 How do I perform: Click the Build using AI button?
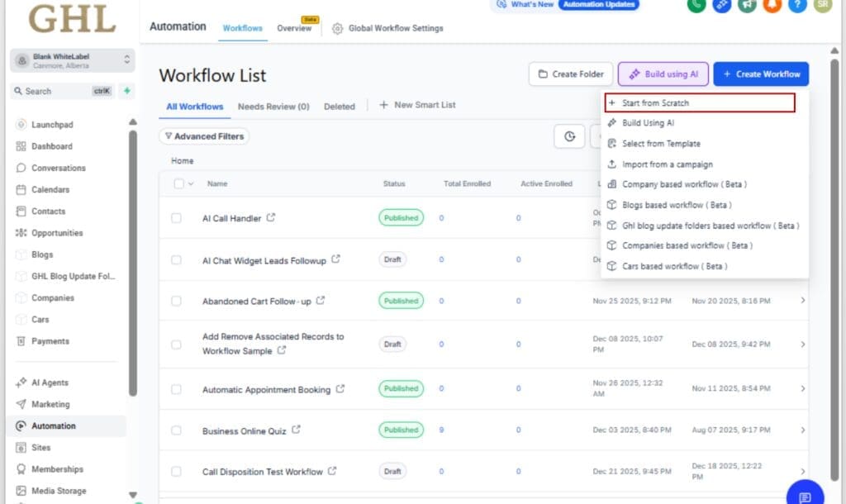(663, 74)
